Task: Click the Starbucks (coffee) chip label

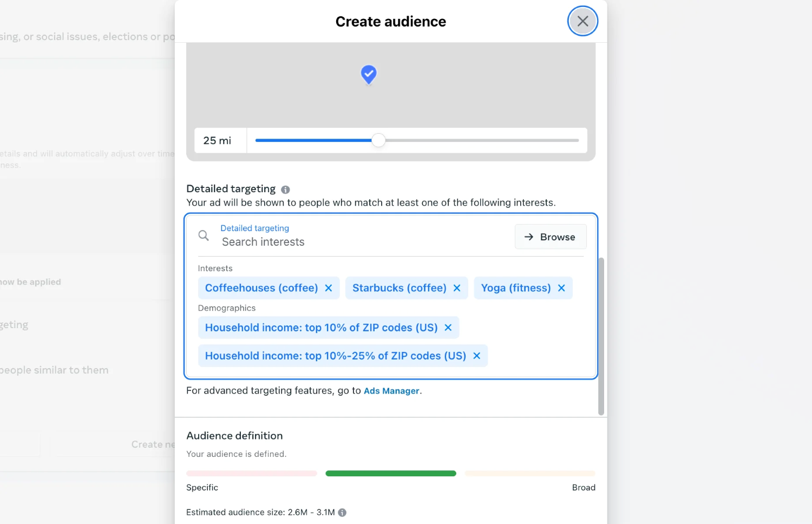Action: coord(399,288)
